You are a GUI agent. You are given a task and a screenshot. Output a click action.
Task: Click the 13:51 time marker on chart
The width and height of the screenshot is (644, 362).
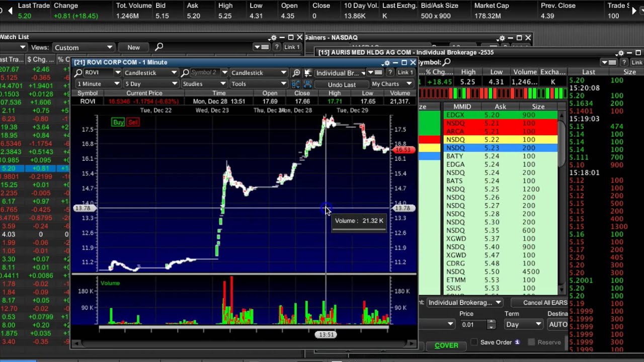pyautogui.click(x=326, y=334)
